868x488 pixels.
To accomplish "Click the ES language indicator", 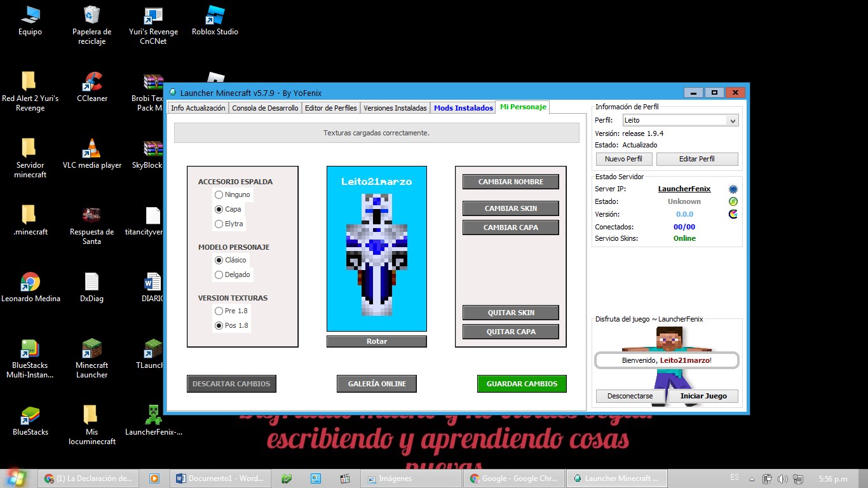I will pyautogui.click(x=735, y=477).
